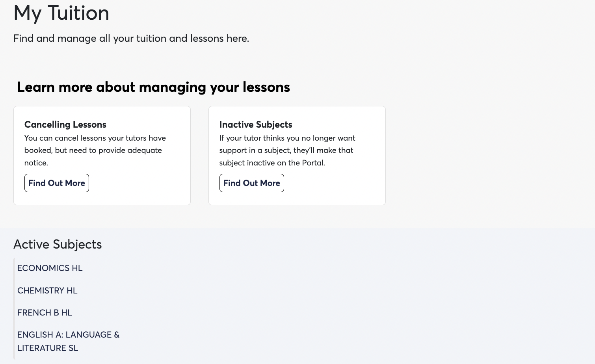Image resolution: width=595 pixels, height=364 pixels.
Task: Click 'support in a subject, they'll make that' line
Action: point(286,150)
